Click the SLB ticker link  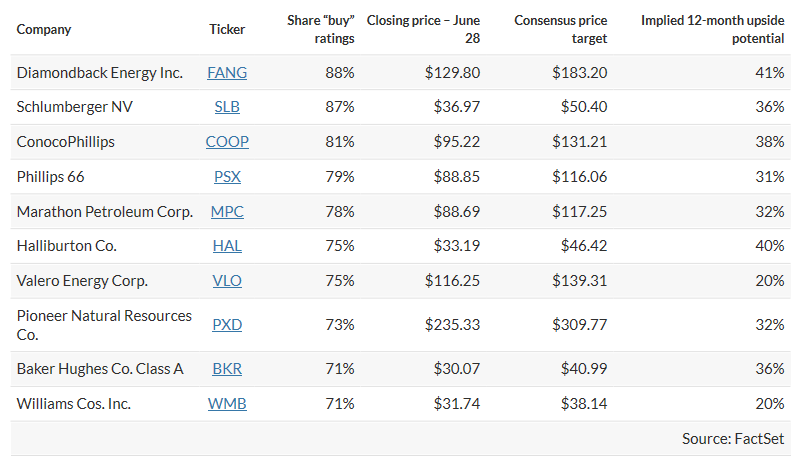(227, 107)
